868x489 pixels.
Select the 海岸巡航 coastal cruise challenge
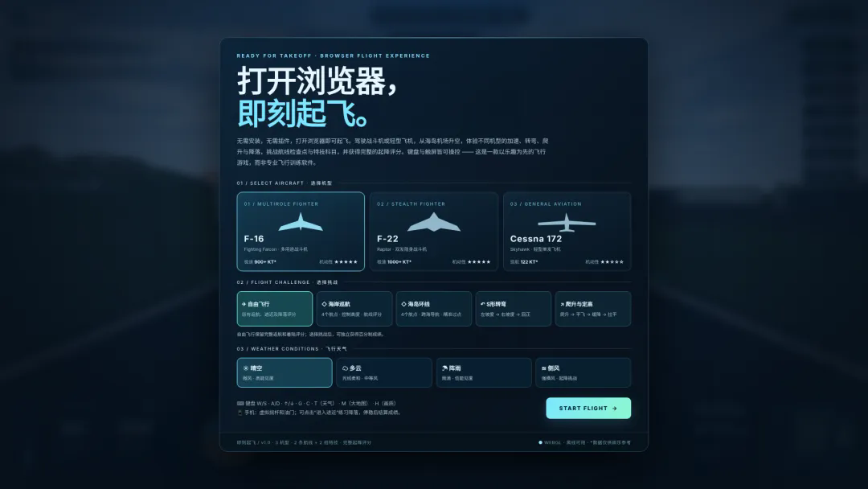[x=354, y=309]
